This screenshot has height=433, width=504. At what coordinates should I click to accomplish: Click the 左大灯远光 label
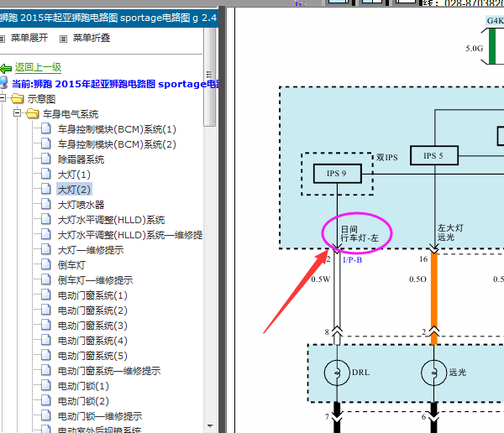[x=450, y=232]
